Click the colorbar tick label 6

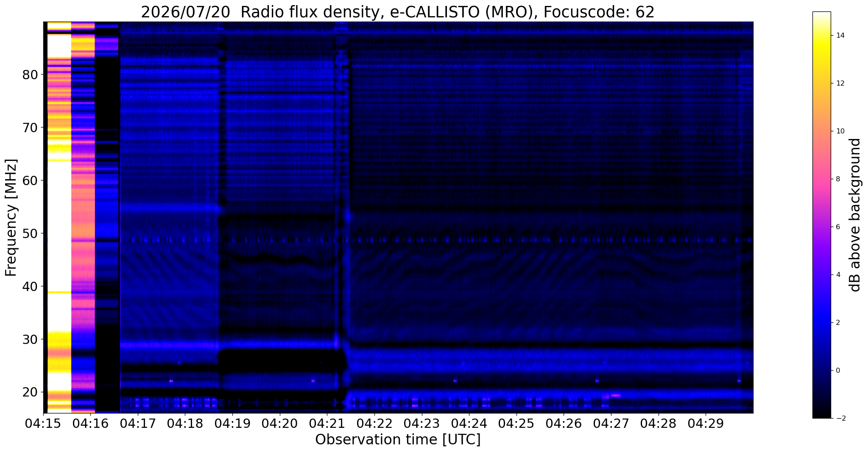tap(837, 227)
